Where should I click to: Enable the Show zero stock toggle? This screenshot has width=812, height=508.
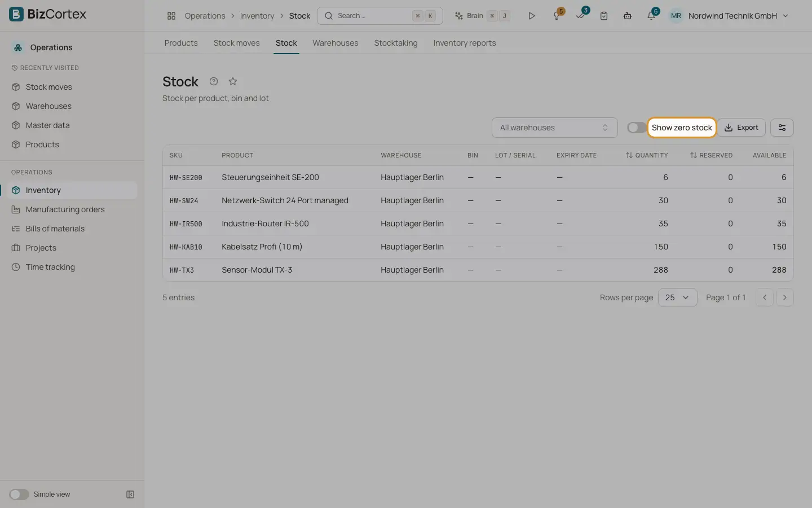pos(637,128)
